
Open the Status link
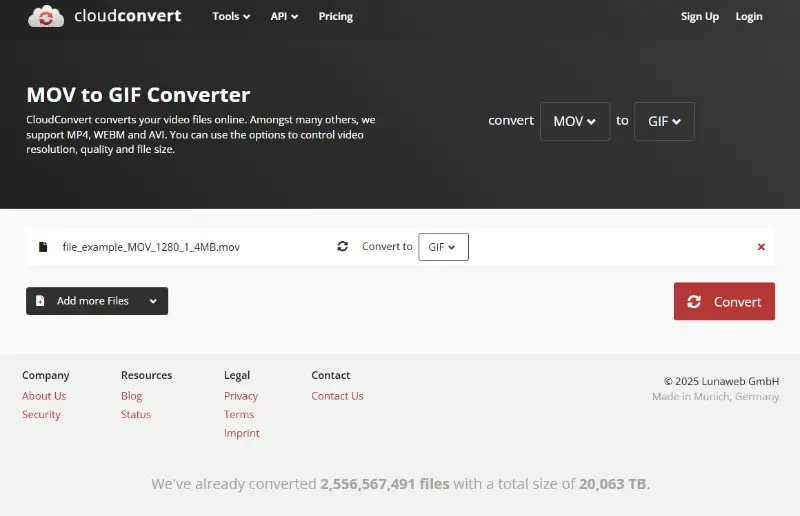tap(136, 414)
